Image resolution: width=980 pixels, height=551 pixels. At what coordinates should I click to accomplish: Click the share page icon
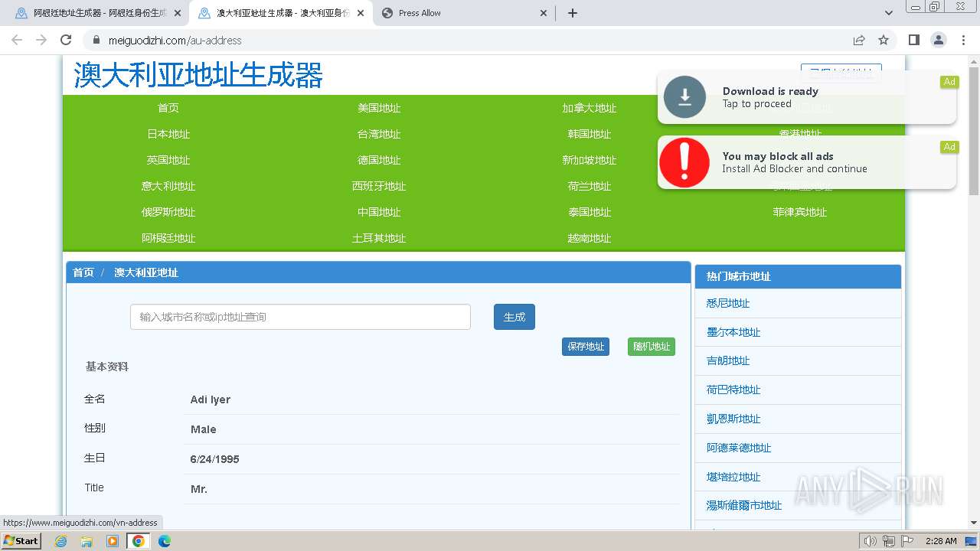pos(859,40)
